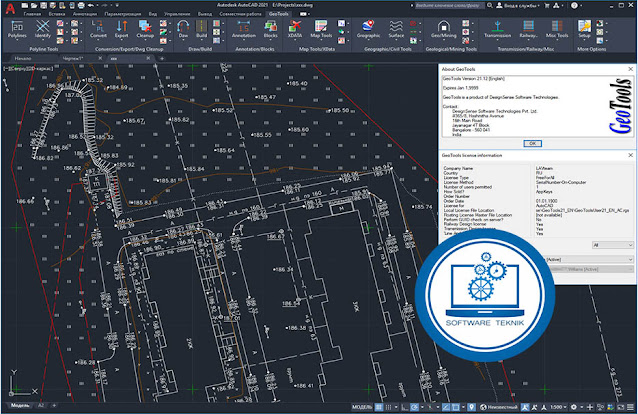This screenshot has width=638, height=414.
Task: Toggle annotation visibility in status bar
Action: 524,407
